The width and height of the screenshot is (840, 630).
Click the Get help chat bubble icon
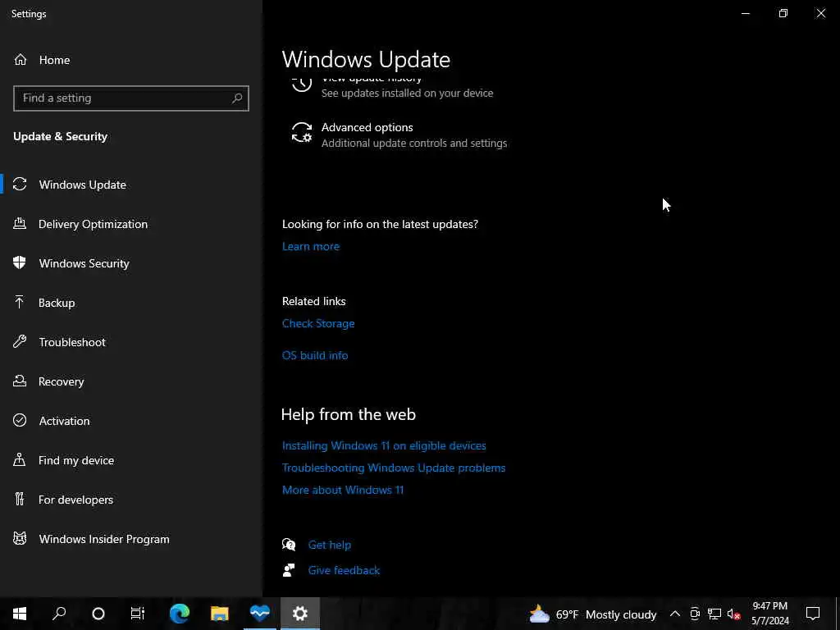pyautogui.click(x=289, y=545)
